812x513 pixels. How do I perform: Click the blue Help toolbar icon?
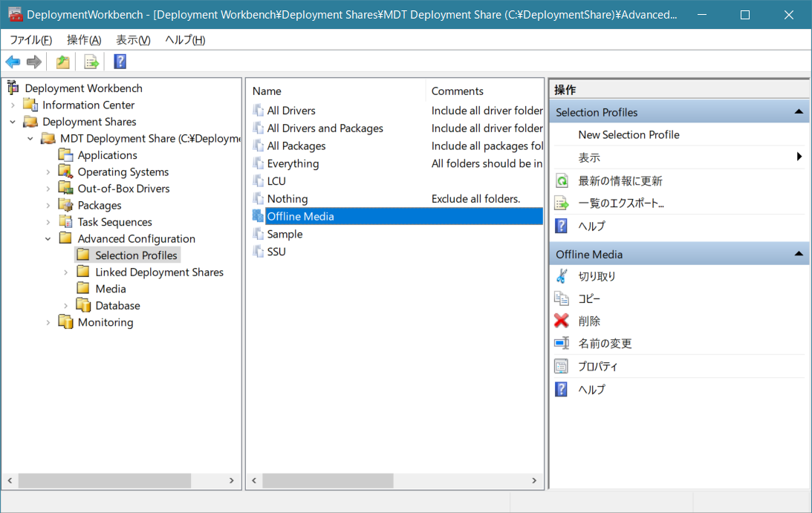pos(120,62)
